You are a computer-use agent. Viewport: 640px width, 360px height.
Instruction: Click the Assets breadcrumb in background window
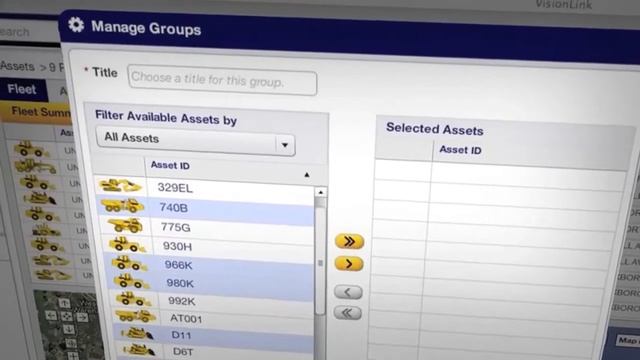(x=17, y=66)
